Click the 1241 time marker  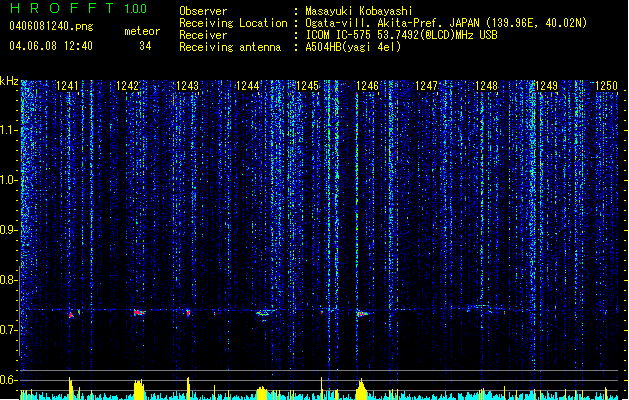pos(67,86)
